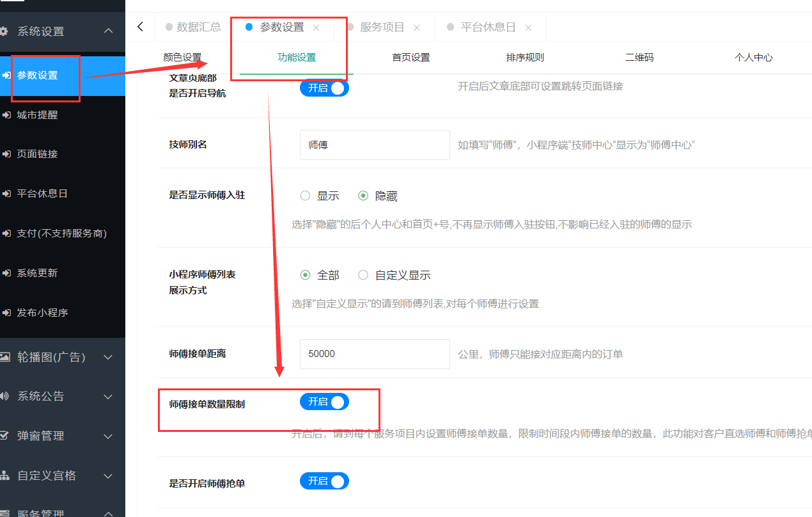The image size is (812, 517).
Task: Choose 自定义显示 radio option
Action: point(363,275)
